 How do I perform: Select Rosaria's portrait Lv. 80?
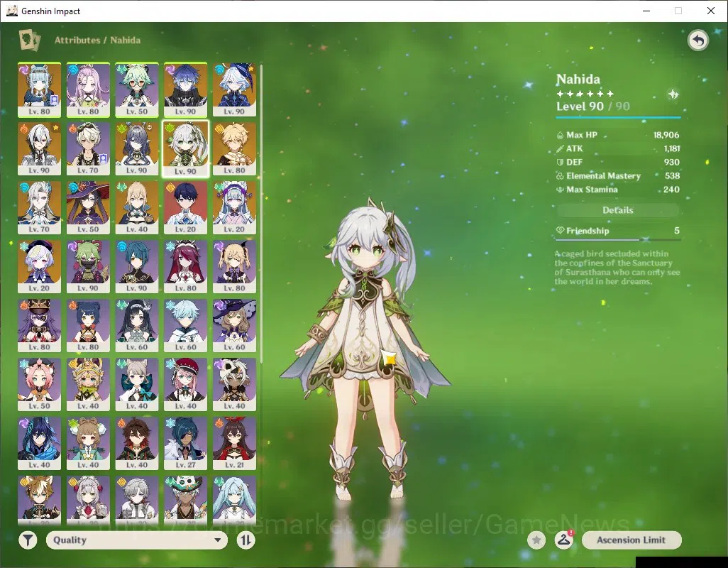coord(186,266)
